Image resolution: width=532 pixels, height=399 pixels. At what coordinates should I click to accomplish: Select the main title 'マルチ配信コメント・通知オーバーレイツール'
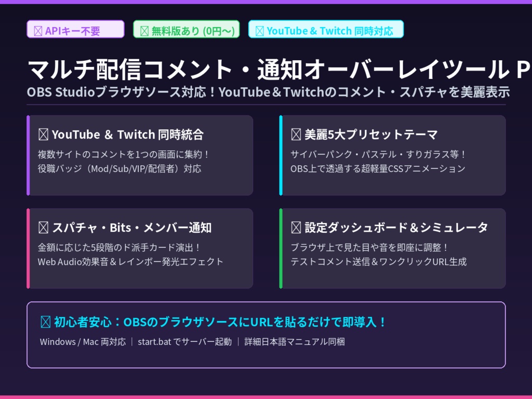click(268, 69)
